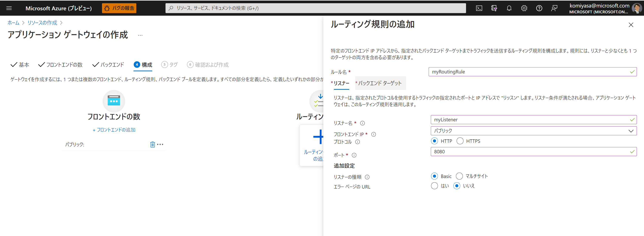Viewport: 644px width, 236px height.
Task: Open the ellipsis menu beside the page title
Action: [x=140, y=35]
